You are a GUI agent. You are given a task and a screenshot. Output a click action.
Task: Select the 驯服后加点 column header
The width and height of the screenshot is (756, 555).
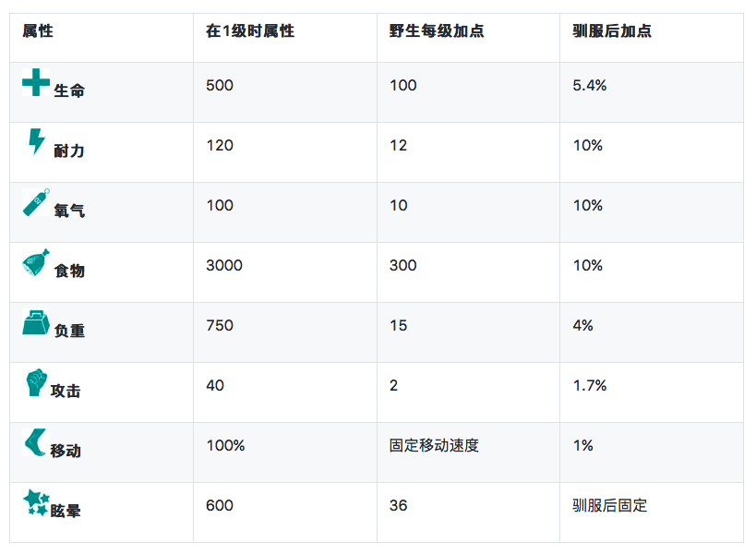point(612,31)
